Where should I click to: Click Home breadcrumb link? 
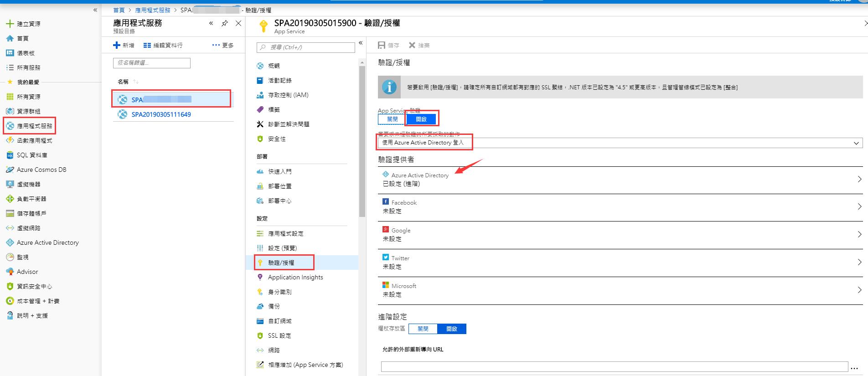pos(119,10)
